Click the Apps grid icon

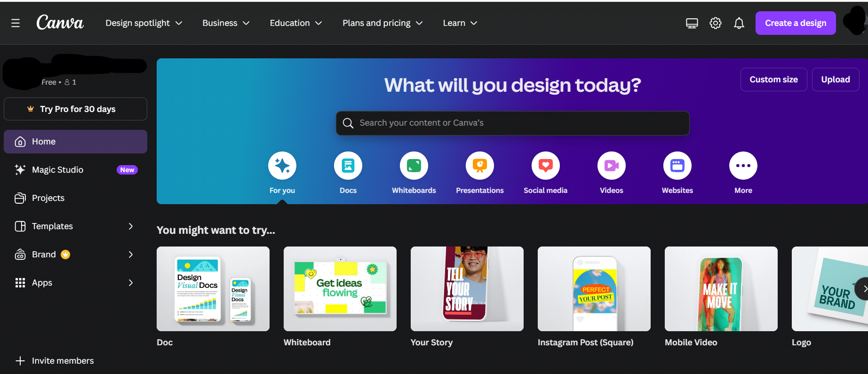pos(20,283)
